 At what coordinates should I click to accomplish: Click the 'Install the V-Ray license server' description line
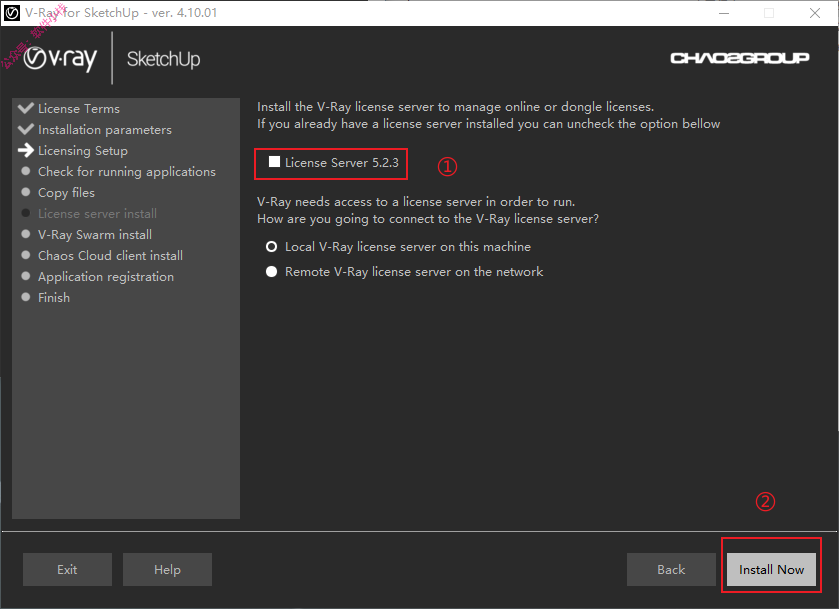pyautogui.click(x=455, y=106)
